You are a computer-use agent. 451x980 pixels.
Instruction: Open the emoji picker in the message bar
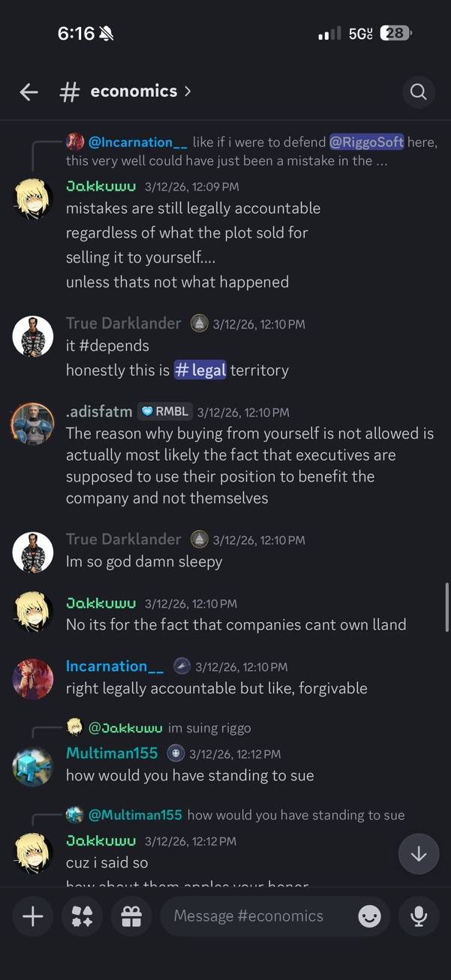(x=369, y=916)
